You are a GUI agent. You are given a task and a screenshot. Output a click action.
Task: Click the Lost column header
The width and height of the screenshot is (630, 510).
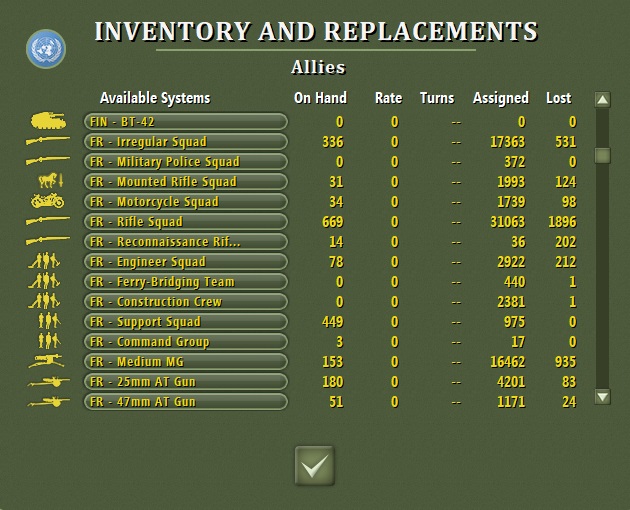[x=558, y=98]
